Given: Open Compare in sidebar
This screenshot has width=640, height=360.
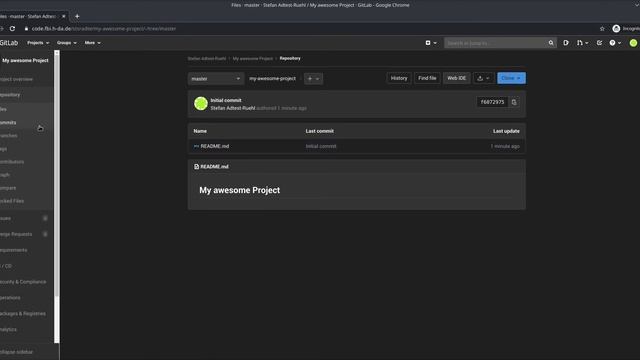Looking at the screenshot, I should [x=8, y=188].
